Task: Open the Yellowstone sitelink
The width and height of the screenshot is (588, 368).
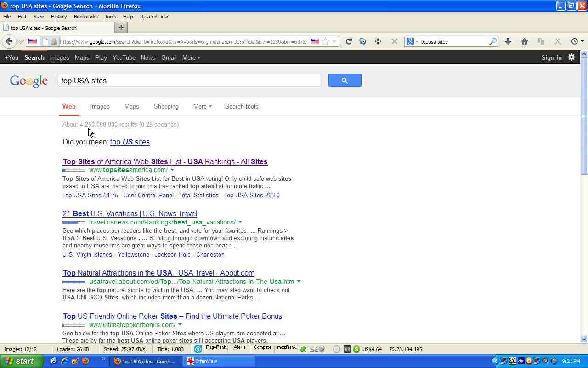Action: pyautogui.click(x=133, y=254)
